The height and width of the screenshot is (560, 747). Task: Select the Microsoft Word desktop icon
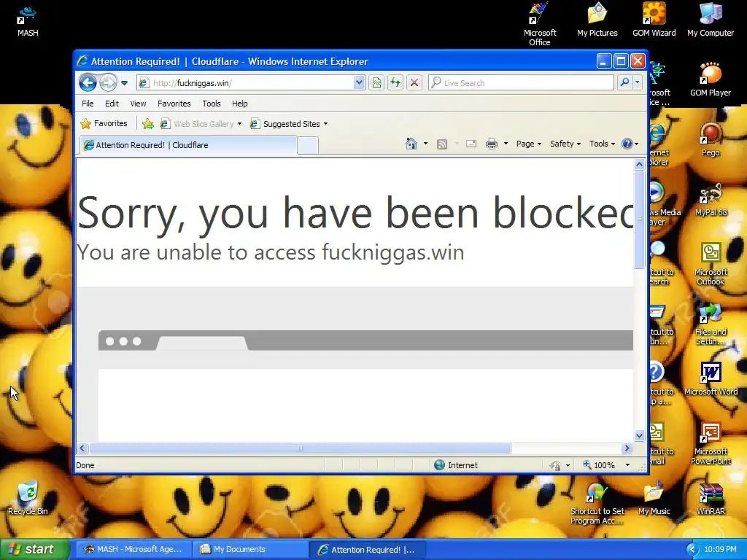click(711, 379)
